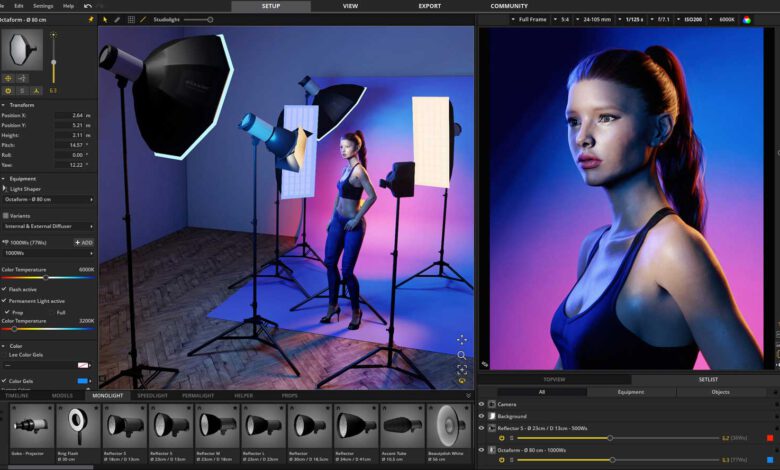The width and height of the screenshot is (780, 470).
Task: Switch to the EXPORT tab
Action: [x=429, y=6]
